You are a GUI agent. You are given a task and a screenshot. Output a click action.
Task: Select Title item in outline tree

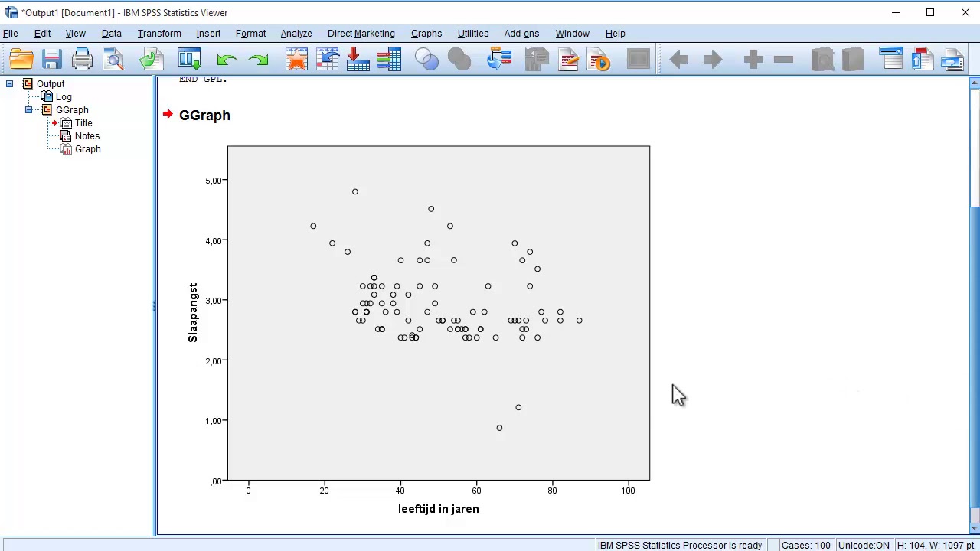click(x=83, y=123)
